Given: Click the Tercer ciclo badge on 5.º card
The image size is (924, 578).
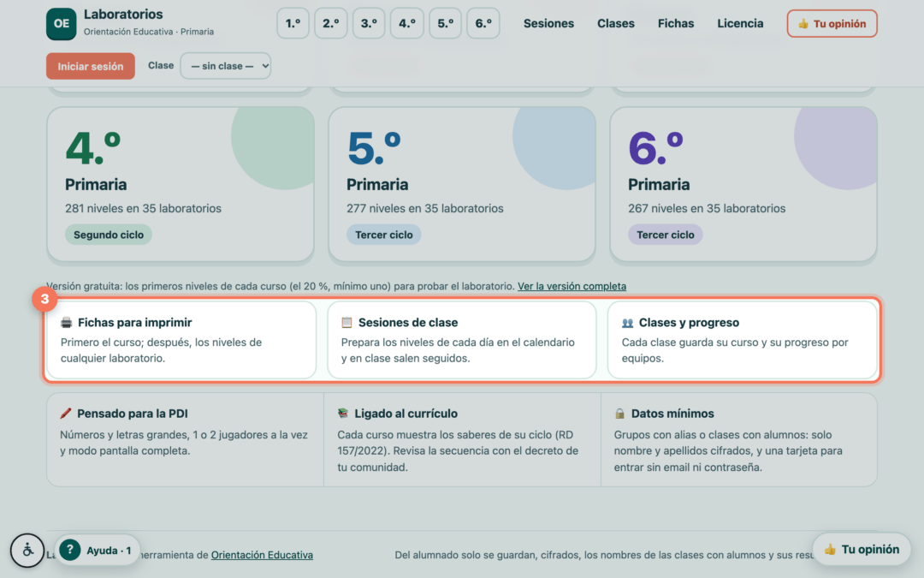Looking at the screenshot, I should pyautogui.click(x=383, y=235).
